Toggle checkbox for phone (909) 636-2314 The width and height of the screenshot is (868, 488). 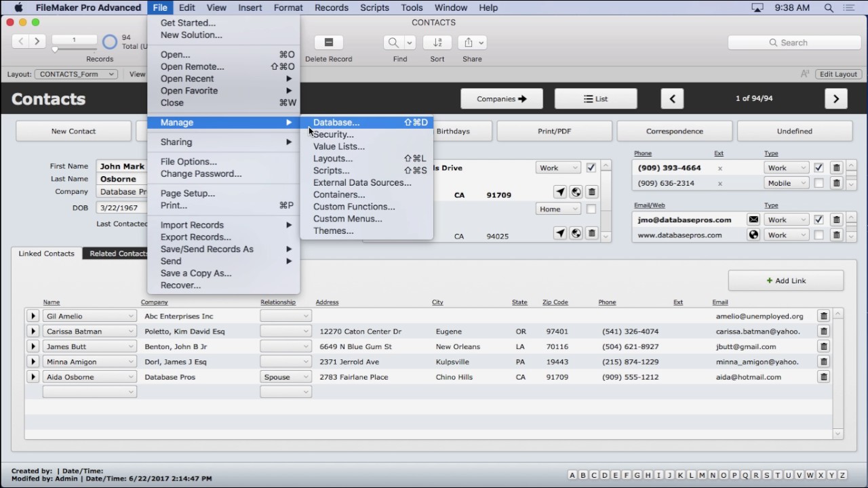[819, 183]
